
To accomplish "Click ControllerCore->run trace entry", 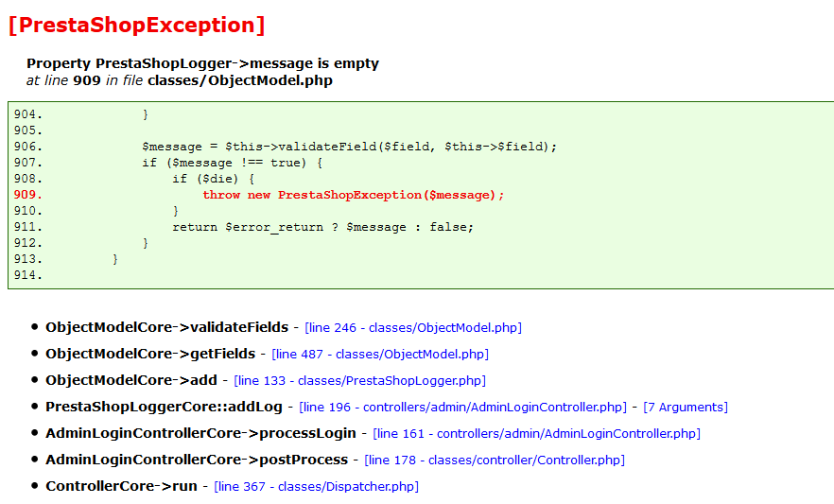I will 121,487.
